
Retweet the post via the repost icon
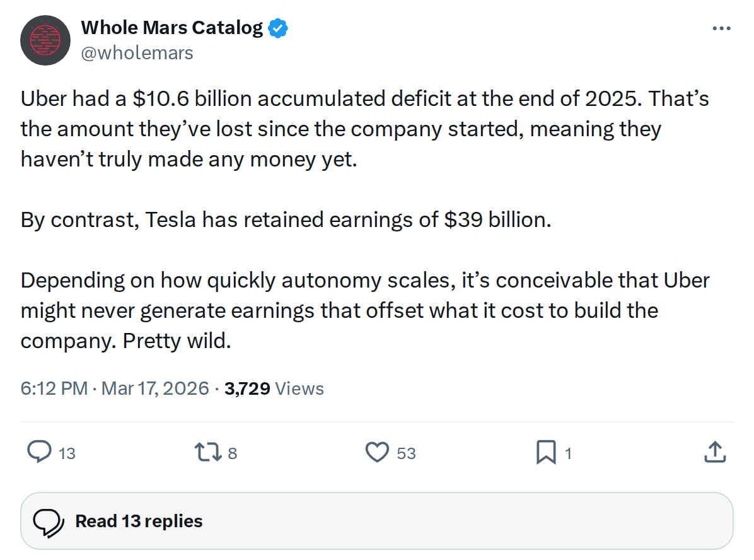pyautogui.click(x=208, y=452)
